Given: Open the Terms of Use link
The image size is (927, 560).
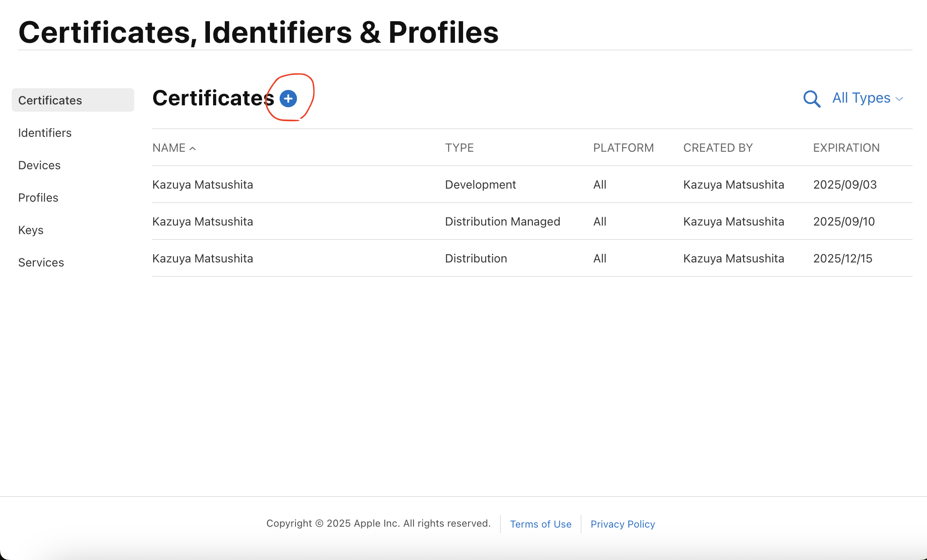Looking at the screenshot, I should coord(541,524).
